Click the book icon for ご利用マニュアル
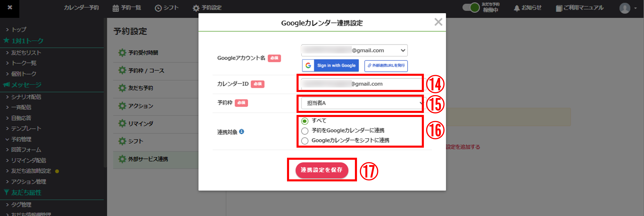644x216 pixels. click(x=559, y=8)
